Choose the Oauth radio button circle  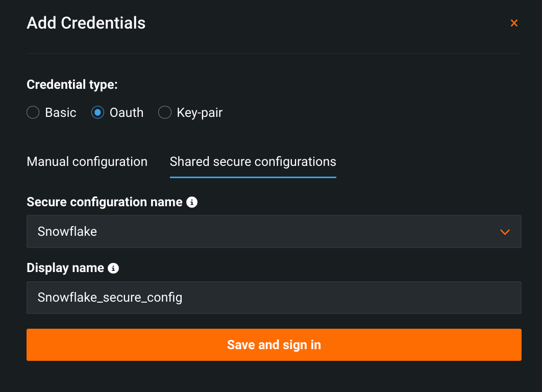tap(97, 113)
